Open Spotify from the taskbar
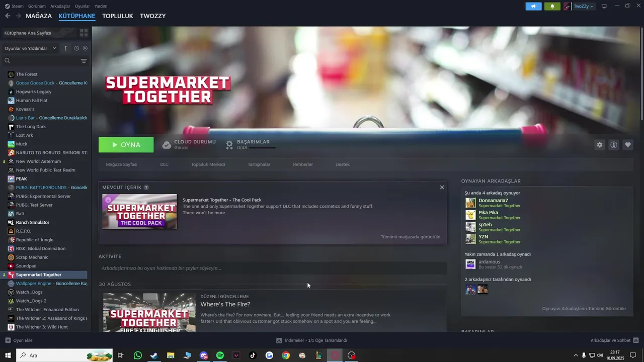This screenshot has width=644, height=362. 220,355
